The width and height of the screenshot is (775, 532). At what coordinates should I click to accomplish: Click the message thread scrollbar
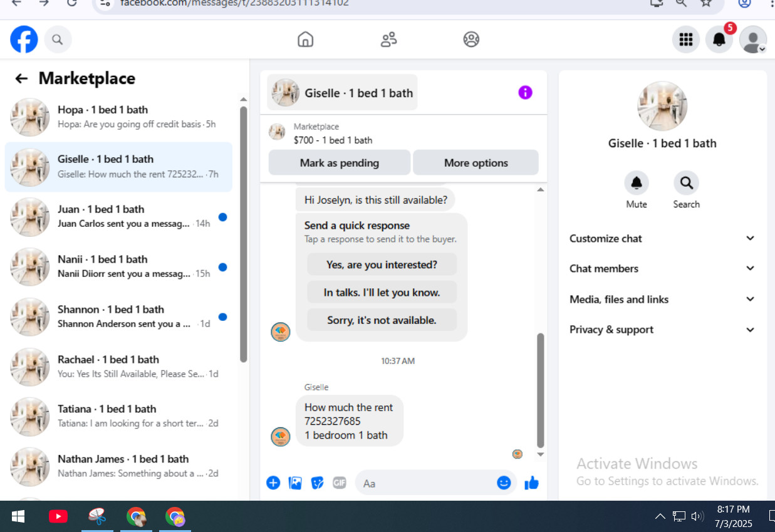541,390
